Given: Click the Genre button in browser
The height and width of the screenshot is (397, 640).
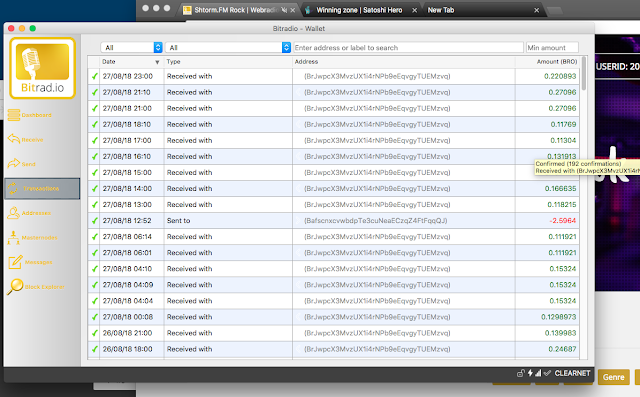Looking at the screenshot, I should click(x=613, y=377).
